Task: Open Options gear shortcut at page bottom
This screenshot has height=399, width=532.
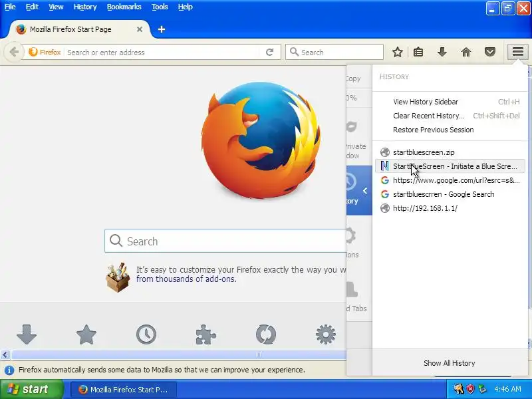Action: click(x=326, y=334)
